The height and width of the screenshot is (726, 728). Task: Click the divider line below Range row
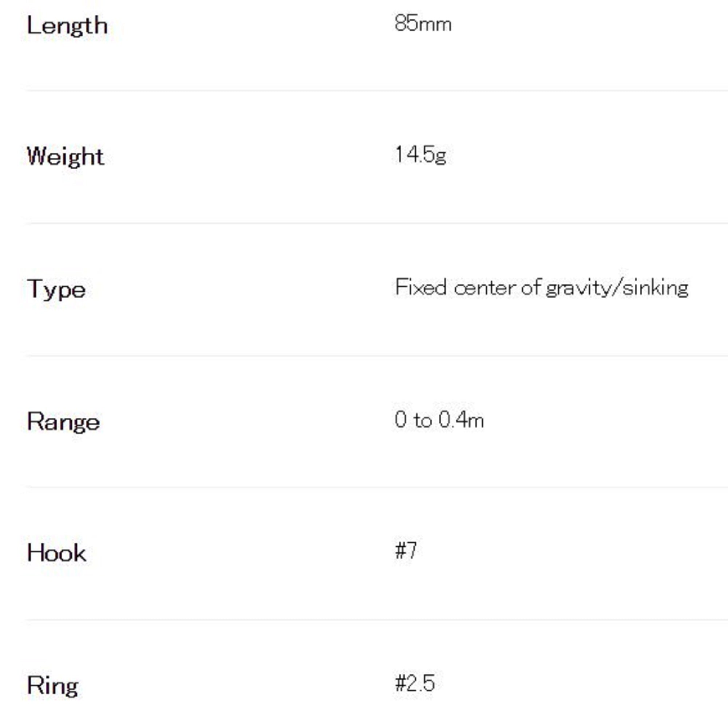[x=377, y=487]
